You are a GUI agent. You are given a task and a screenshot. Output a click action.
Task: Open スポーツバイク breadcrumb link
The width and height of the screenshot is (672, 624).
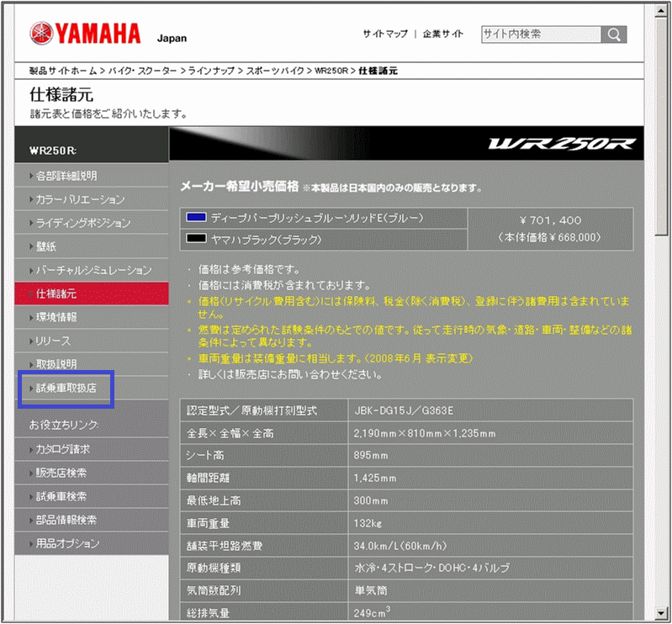pos(275,71)
